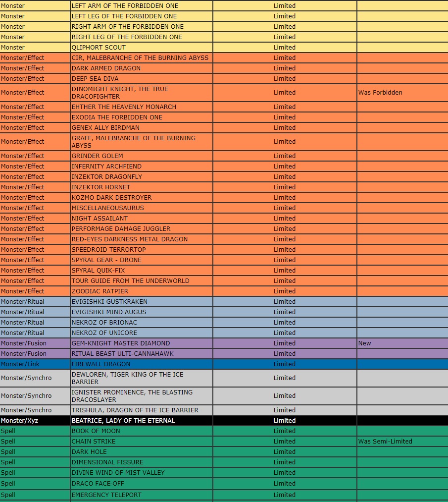Click the INZEKTOR HORNET card name
The height and width of the screenshot is (502, 448).
tap(101, 187)
